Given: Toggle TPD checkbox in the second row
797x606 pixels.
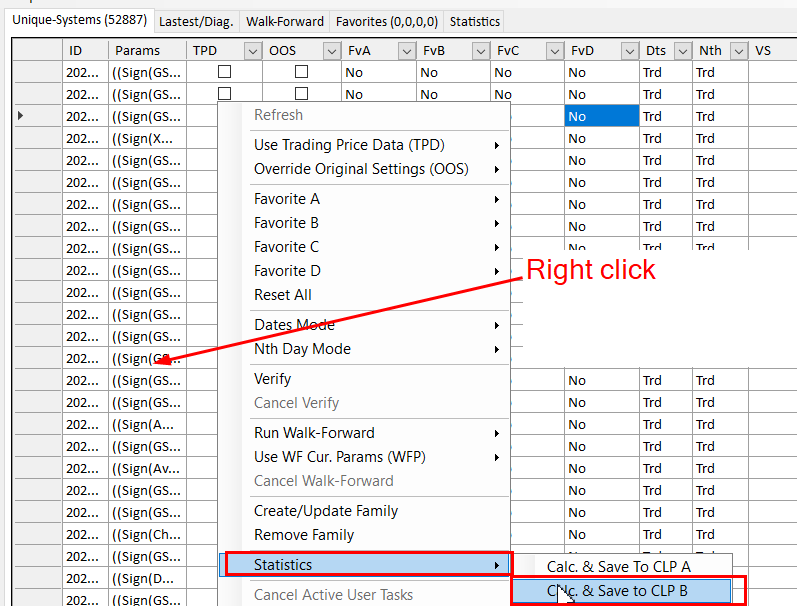Looking at the screenshot, I should pyautogui.click(x=225, y=94).
